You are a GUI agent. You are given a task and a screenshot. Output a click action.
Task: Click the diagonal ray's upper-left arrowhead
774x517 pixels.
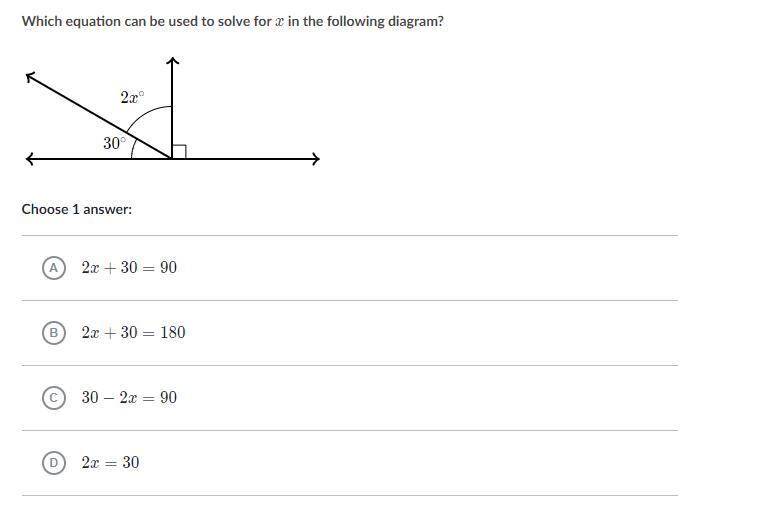pyautogui.click(x=31, y=77)
